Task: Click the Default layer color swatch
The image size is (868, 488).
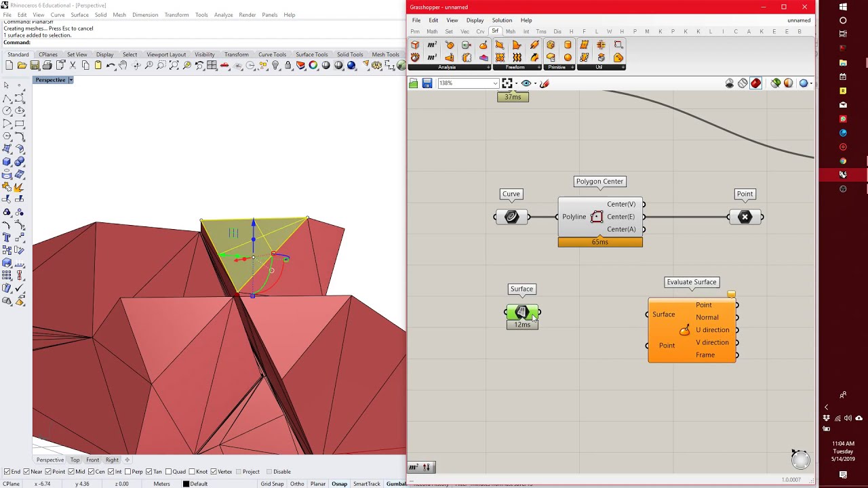Action: (186, 484)
